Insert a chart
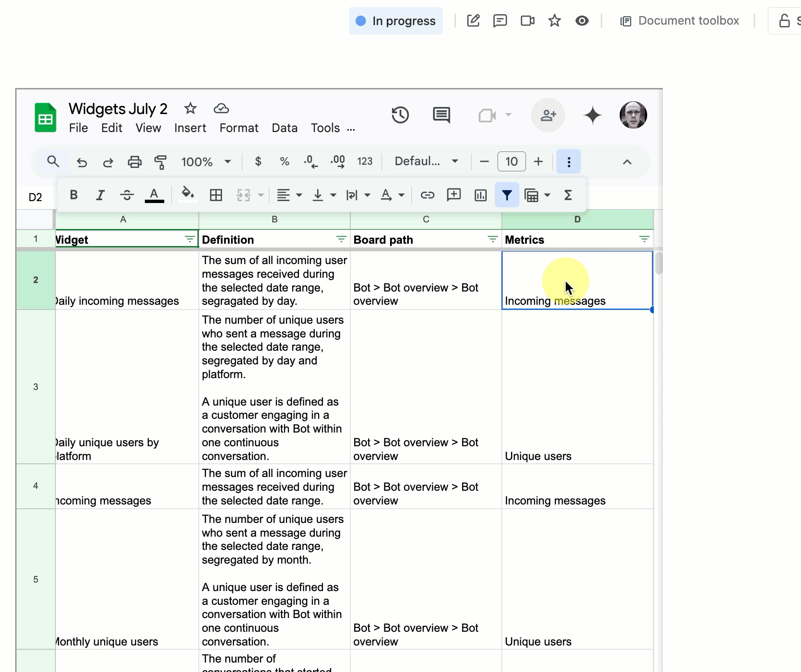Image resolution: width=801 pixels, height=672 pixels. coord(480,195)
